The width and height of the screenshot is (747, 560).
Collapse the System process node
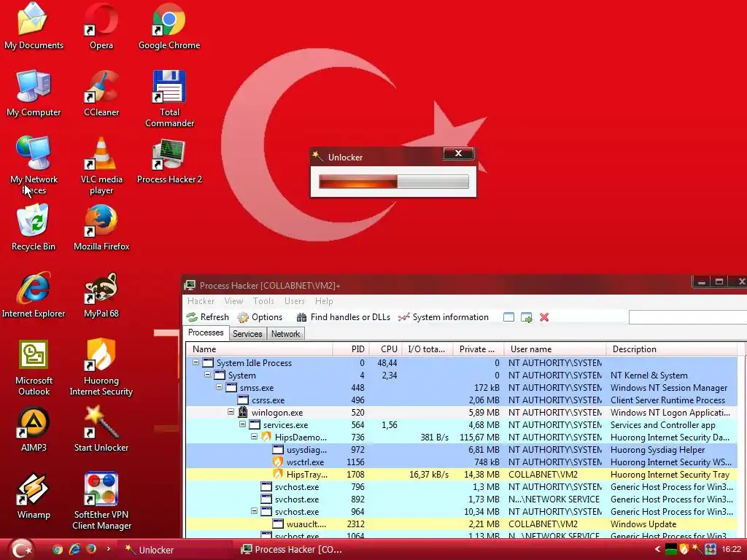(x=207, y=375)
